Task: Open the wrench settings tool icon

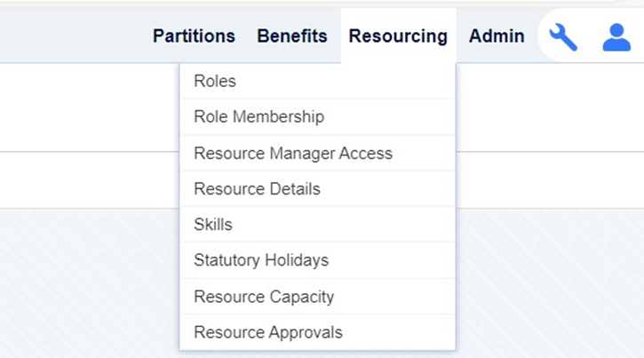Action: pyautogui.click(x=563, y=37)
